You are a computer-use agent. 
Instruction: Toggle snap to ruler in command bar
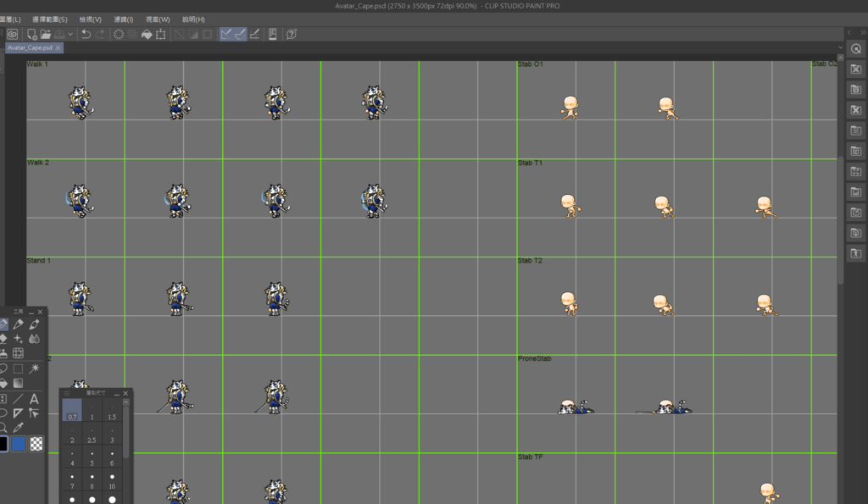[x=226, y=34]
